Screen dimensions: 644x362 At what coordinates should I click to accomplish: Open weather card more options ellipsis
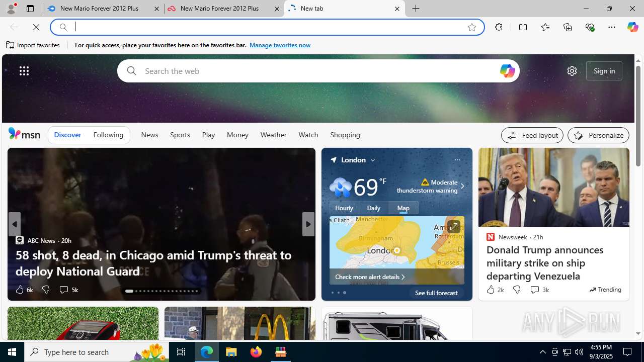coord(457,160)
